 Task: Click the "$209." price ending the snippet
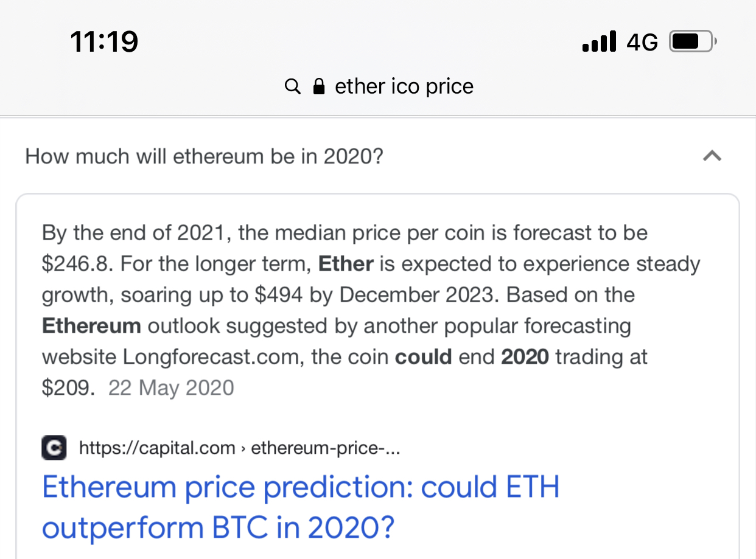[x=68, y=388]
